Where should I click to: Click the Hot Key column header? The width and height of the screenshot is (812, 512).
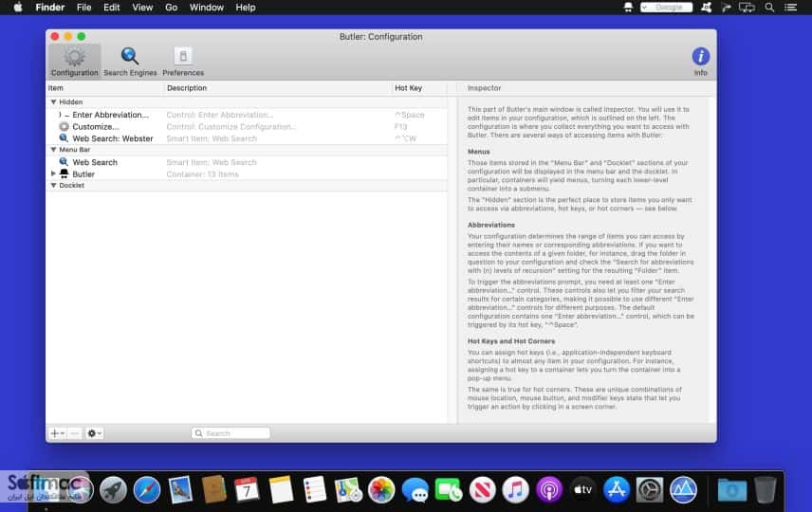click(x=419, y=88)
